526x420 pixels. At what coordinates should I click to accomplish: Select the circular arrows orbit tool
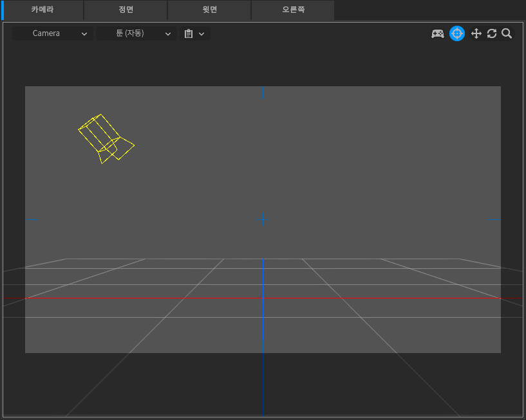click(x=492, y=33)
